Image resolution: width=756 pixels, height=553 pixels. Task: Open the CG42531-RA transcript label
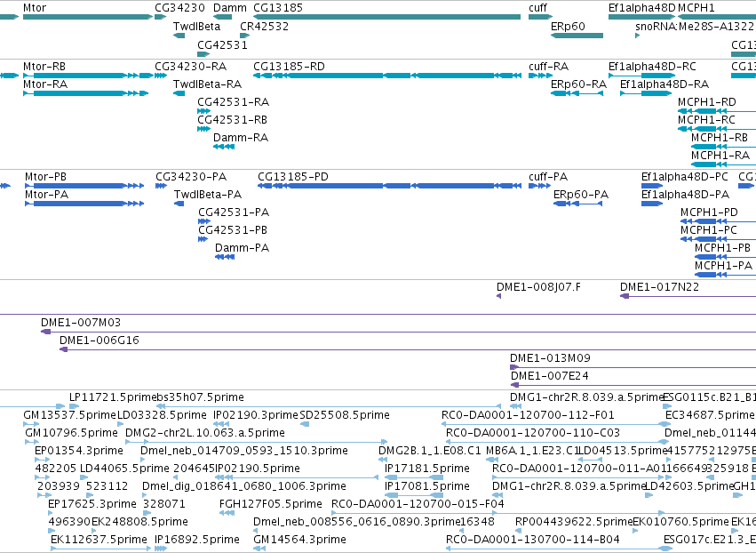[234, 102]
